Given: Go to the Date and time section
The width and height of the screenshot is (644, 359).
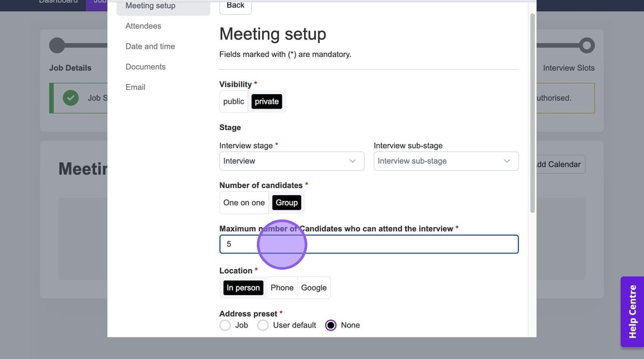Looking at the screenshot, I should 150,46.
